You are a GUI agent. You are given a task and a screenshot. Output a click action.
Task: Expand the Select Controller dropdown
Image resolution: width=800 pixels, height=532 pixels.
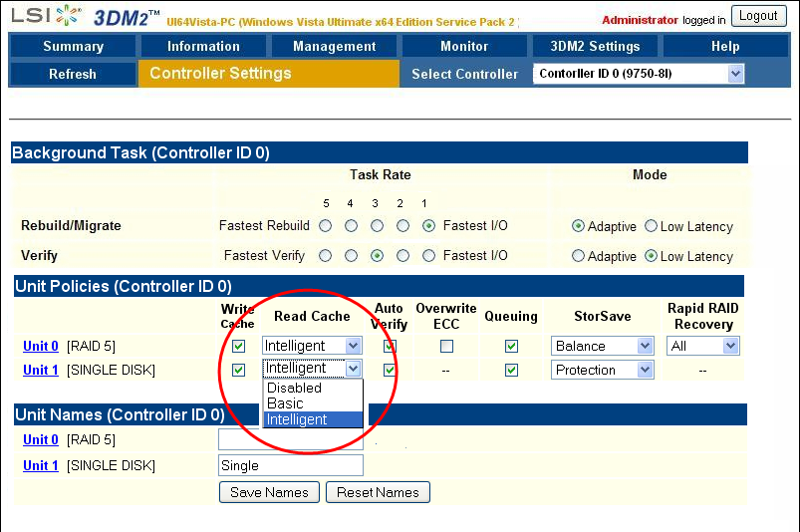[735, 74]
